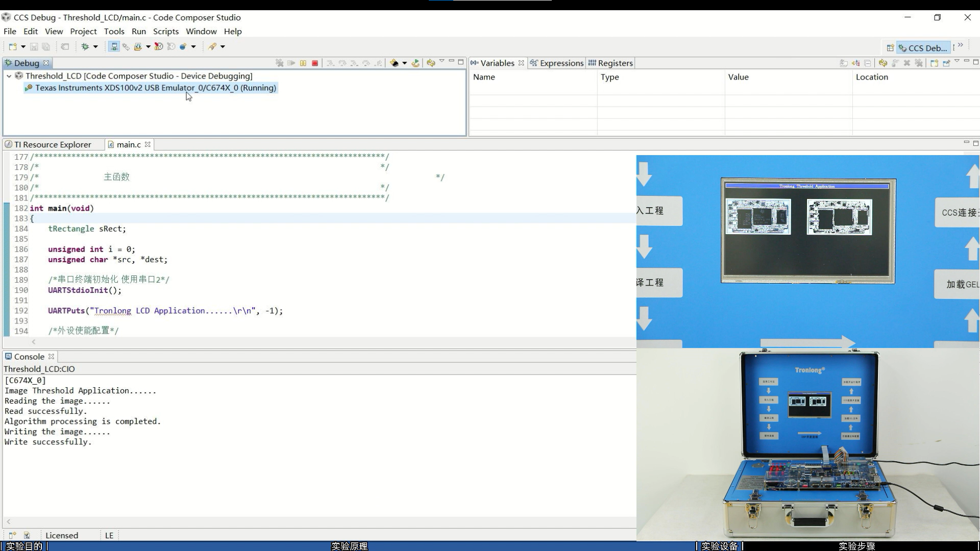Click the LE endianness status label
980x551 pixels.
point(109,535)
